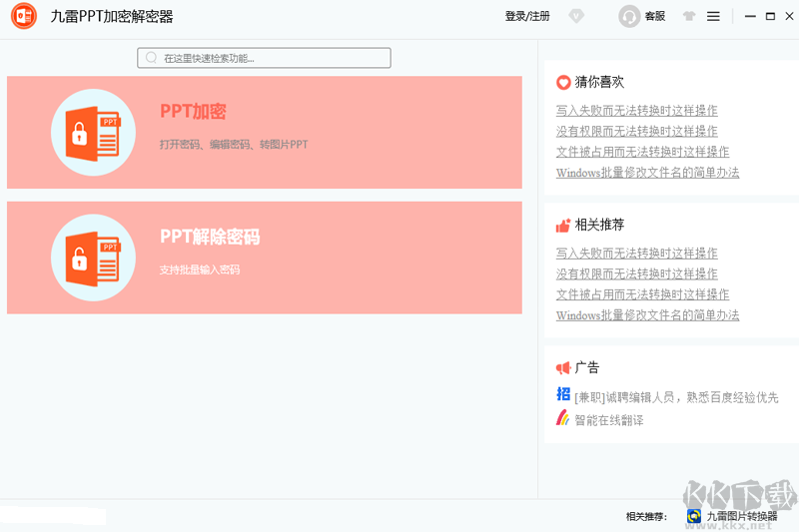Focus the quick function search field
This screenshot has width=799, height=532.
pos(264,58)
